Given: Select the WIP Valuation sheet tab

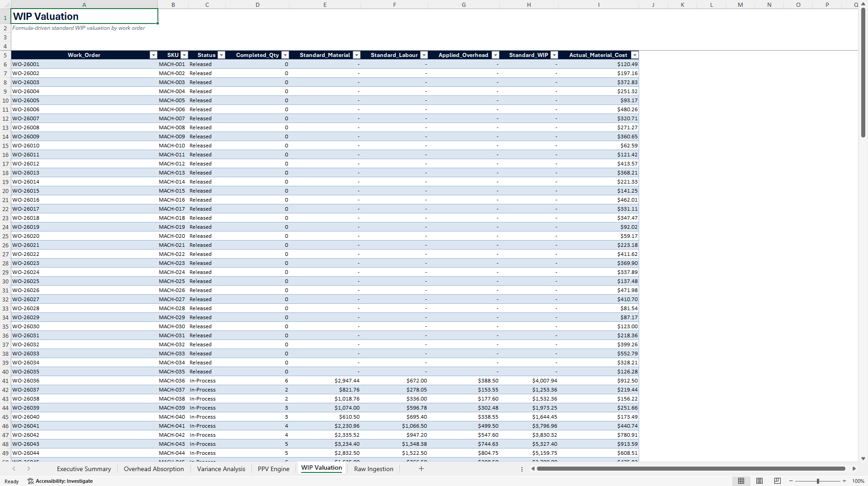Looking at the screenshot, I should [x=322, y=468].
